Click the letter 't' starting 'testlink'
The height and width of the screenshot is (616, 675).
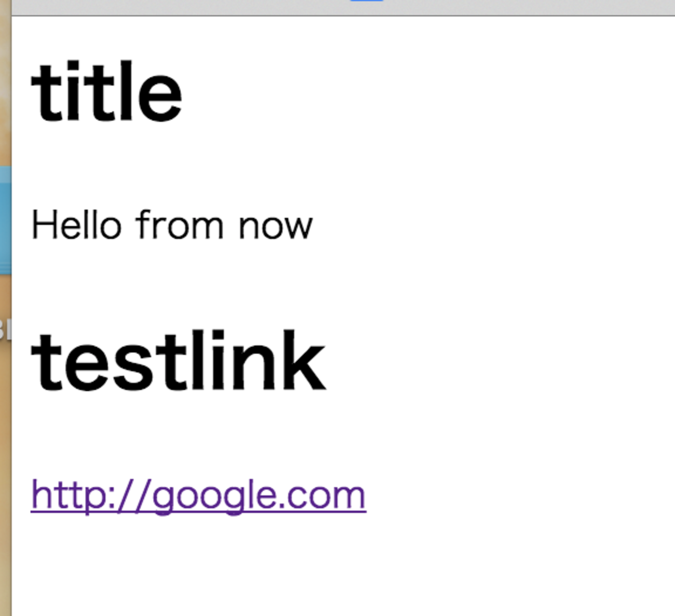44,363
